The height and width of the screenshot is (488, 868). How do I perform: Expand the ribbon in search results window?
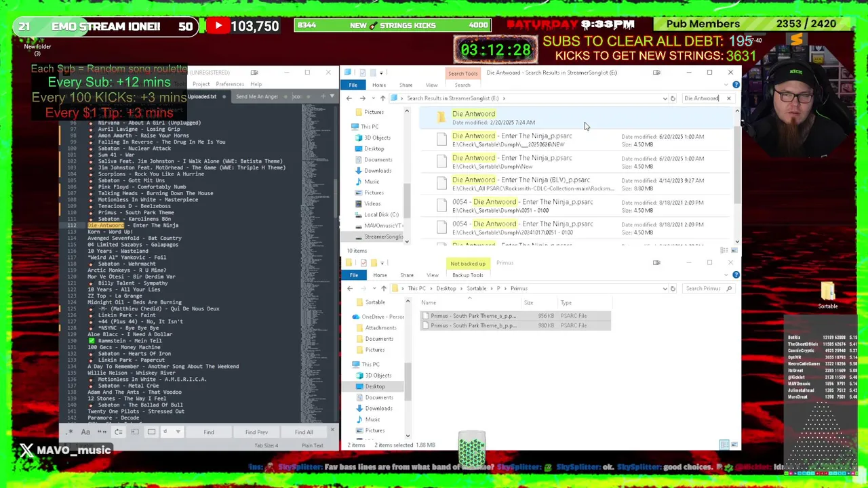[x=728, y=85]
